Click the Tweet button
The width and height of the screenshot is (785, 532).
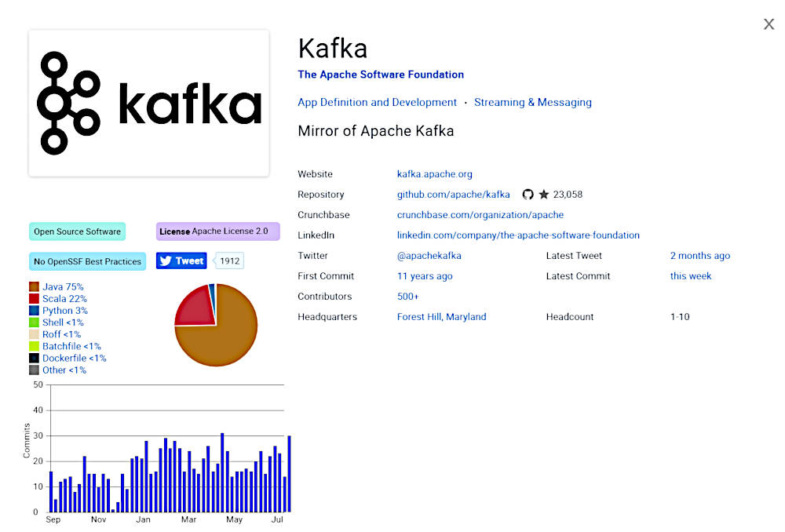coord(181,261)
